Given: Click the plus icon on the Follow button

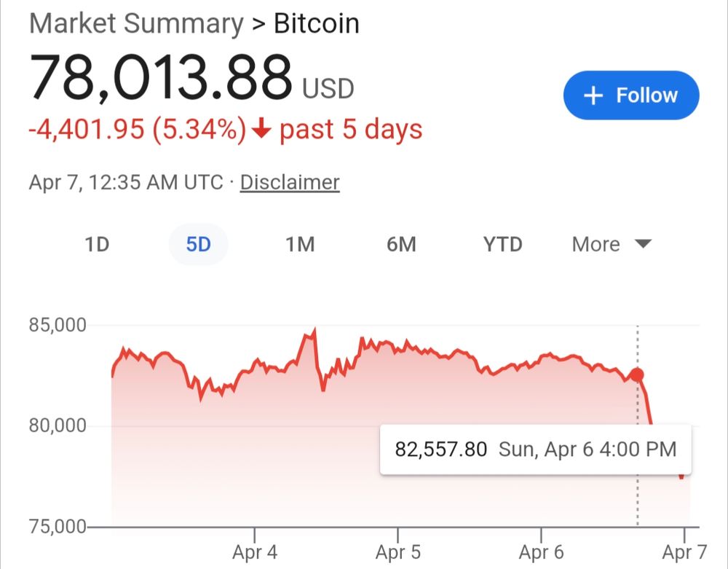Looking at the screenshot, I should click(x=594, y=95).
